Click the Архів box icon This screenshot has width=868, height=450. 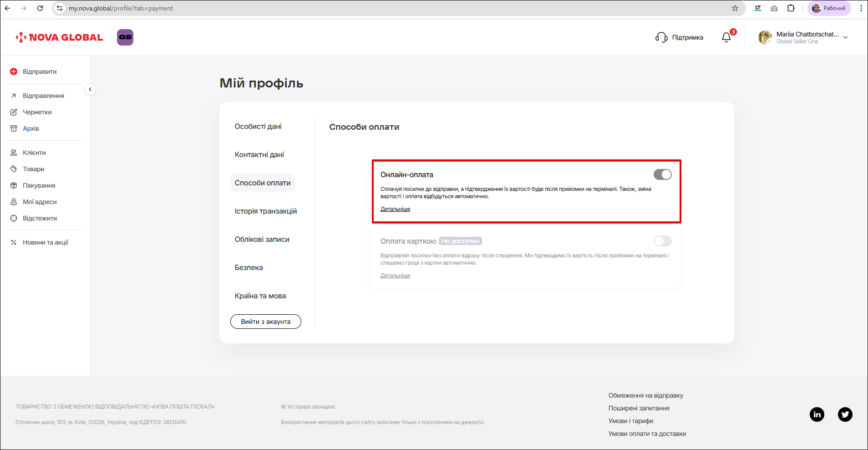14,128
